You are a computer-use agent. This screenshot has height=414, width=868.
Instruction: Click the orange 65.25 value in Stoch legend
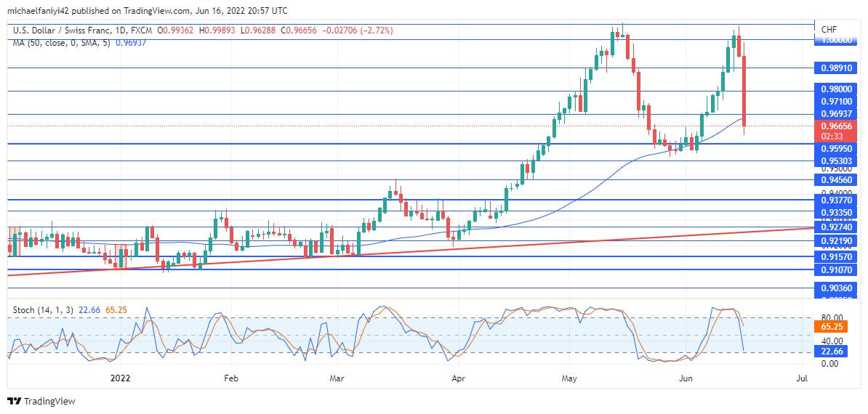click(116, 310)
